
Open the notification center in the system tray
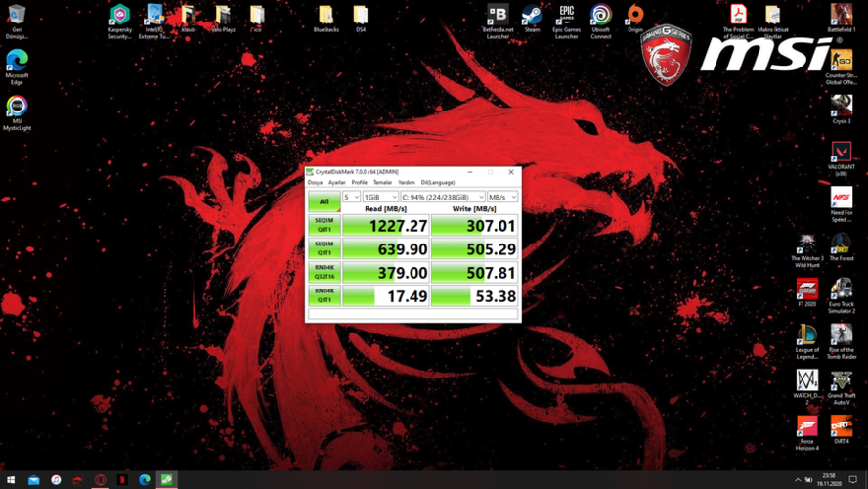coord(853,479)
